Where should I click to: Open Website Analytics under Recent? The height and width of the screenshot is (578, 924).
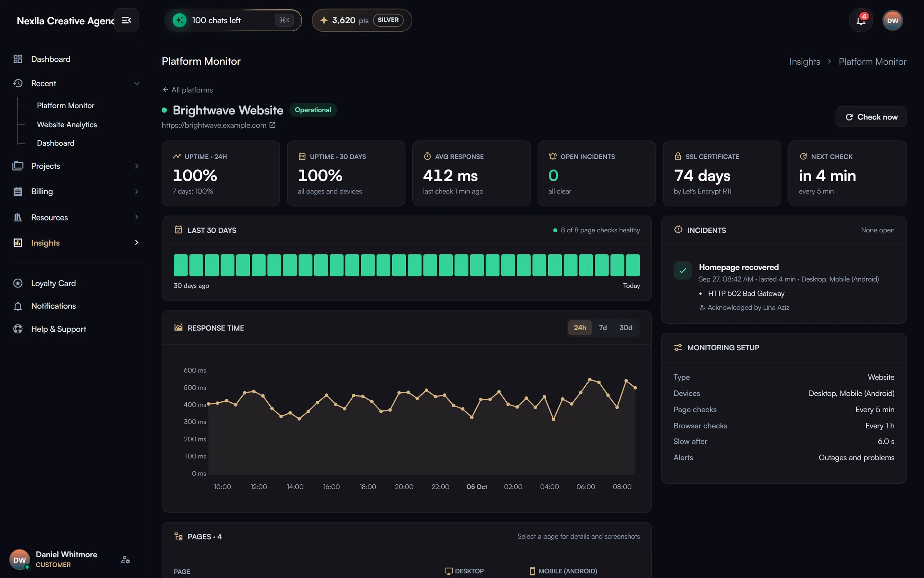[x=67, y=124]
